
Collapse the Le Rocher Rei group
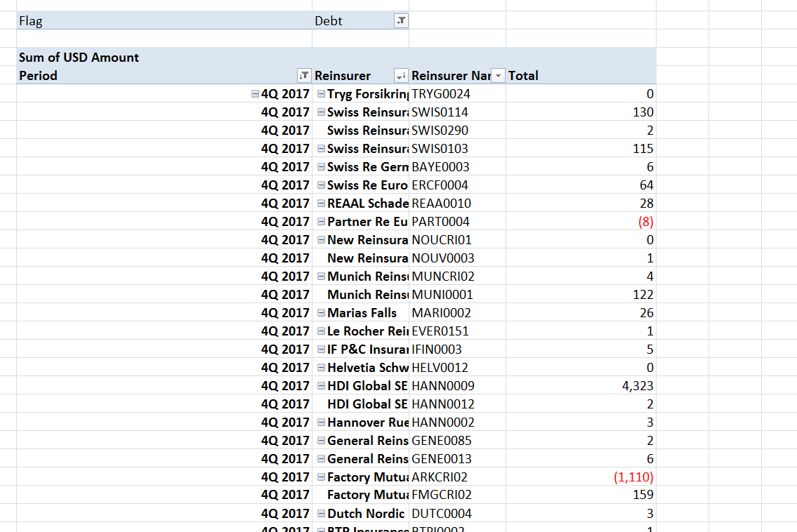point(321,331)
